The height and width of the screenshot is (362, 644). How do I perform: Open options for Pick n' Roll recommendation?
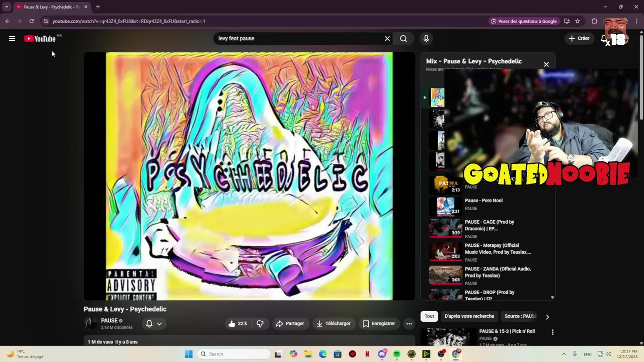[x=552, y=332]
